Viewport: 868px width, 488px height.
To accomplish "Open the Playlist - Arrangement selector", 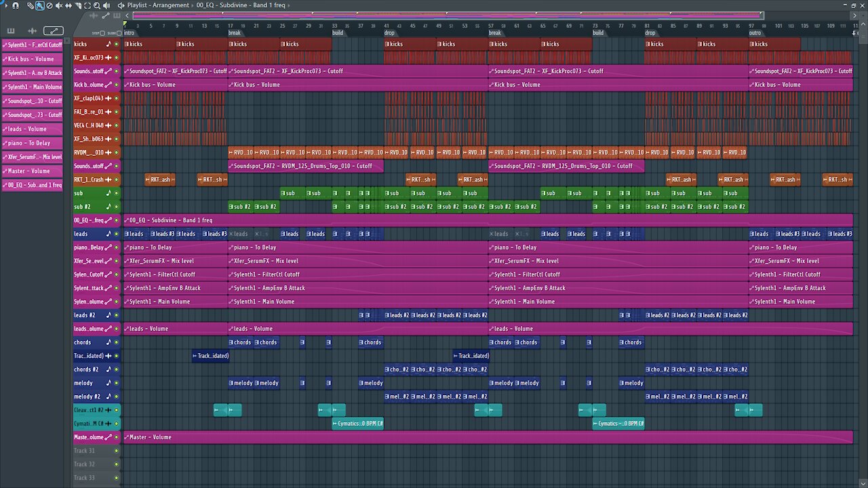I will 158,5.
